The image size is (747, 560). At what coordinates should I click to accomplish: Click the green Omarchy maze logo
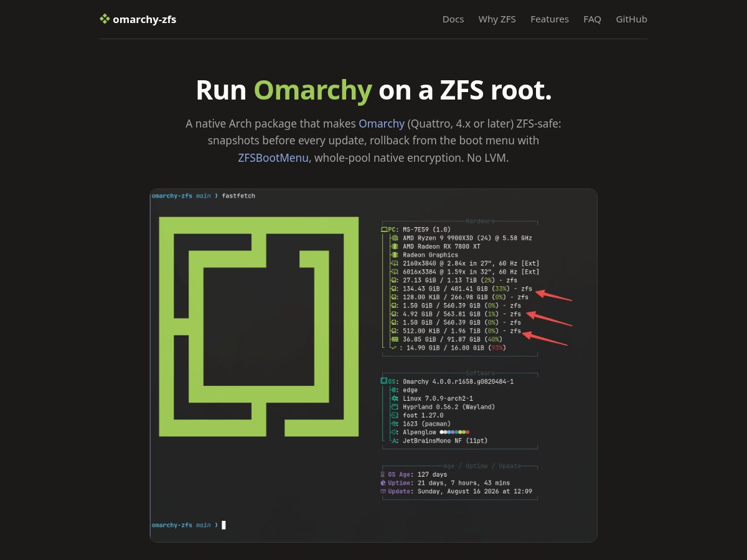click(259, 327)
